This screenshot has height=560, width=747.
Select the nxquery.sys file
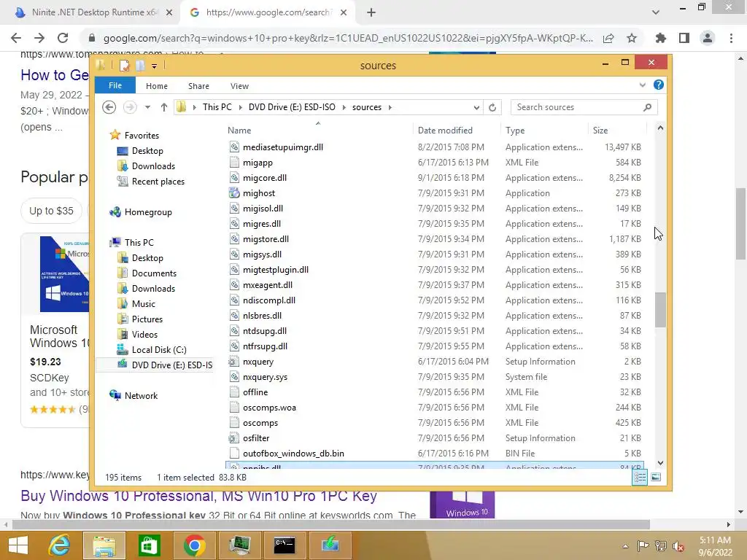(265, 377)
